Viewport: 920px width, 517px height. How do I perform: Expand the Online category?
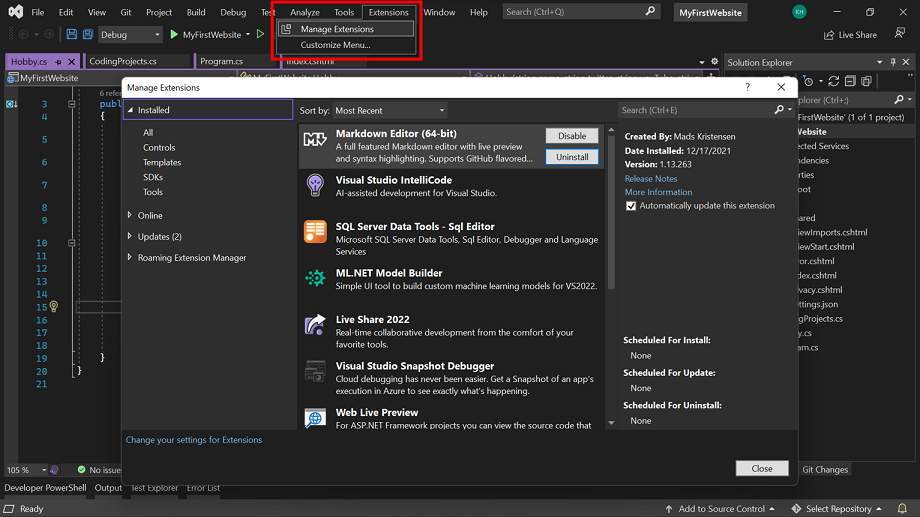[x=130, y=215]
